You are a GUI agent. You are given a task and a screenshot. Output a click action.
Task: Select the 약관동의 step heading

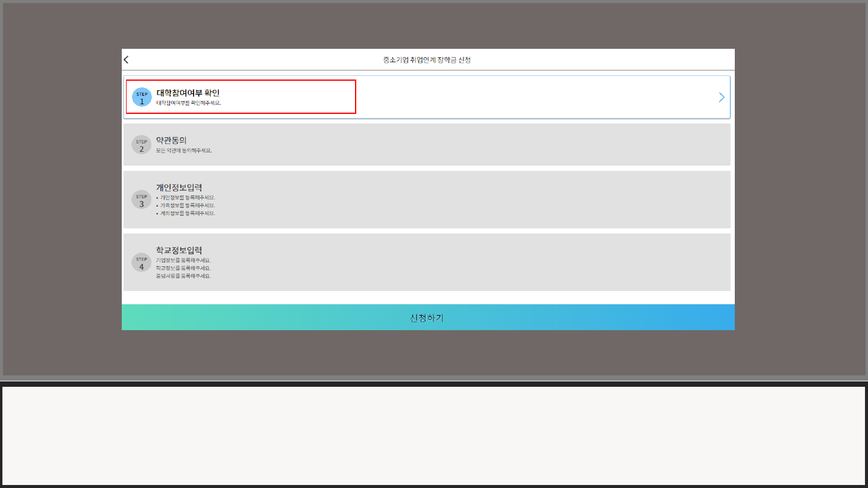point(171,140)
